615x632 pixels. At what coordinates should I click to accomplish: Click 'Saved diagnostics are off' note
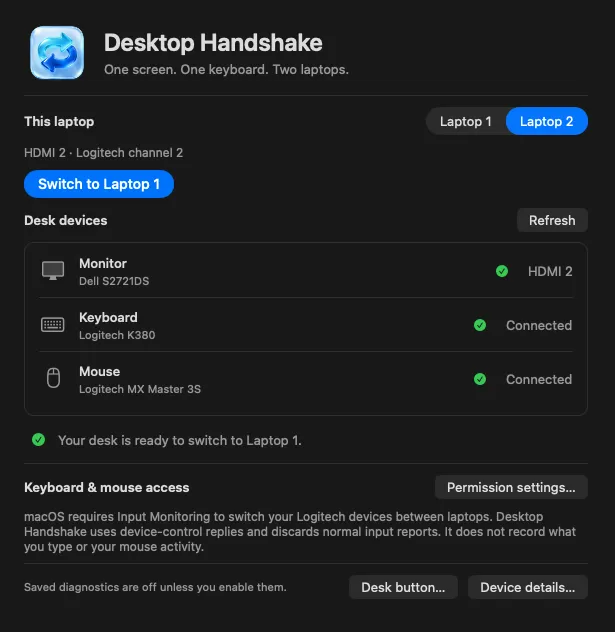click(155, 587)
